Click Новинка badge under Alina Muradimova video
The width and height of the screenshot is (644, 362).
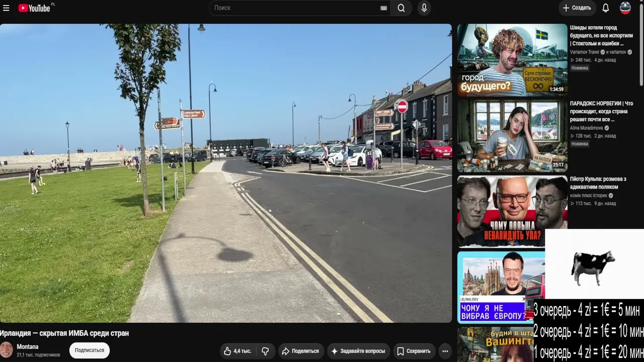click(x=580, y=144)
